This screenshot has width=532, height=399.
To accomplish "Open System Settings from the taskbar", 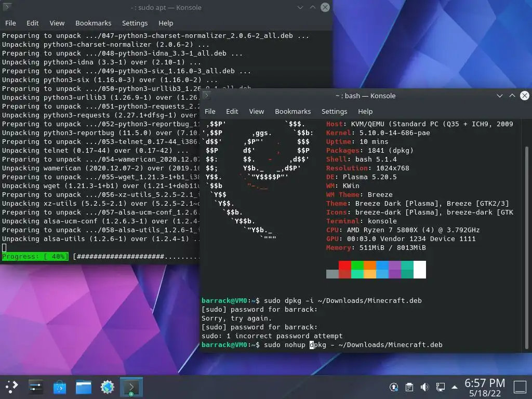I will pos(36,387).
